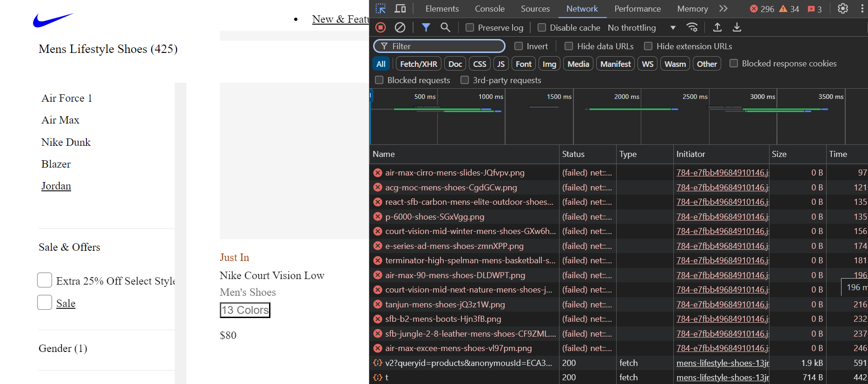Enable Preserve log checkbox
868x384 pixels.
pyautogui.click(x=470, y=27)
